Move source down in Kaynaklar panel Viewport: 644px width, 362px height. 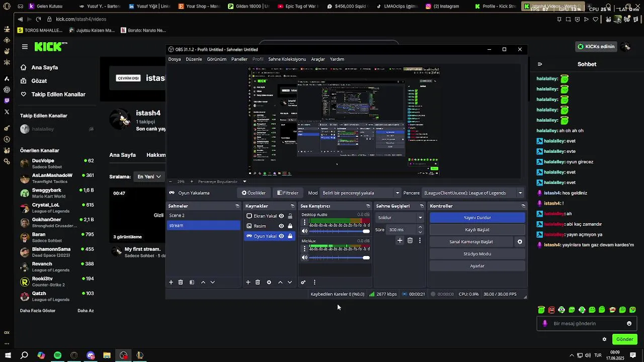289,283
